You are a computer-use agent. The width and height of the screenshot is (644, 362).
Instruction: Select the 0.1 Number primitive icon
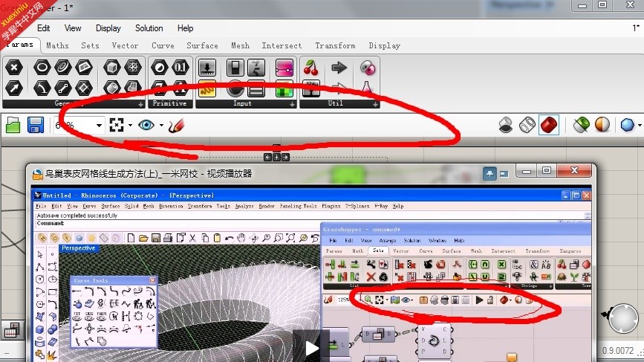tap(180, 68)
